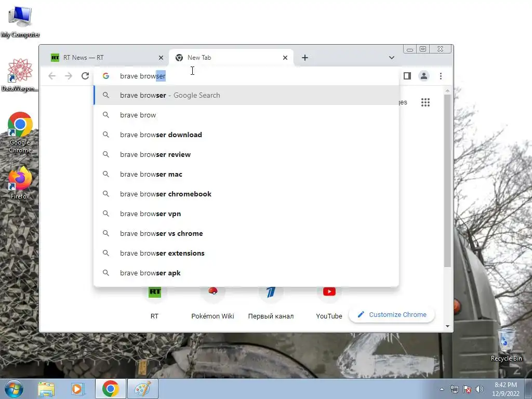Open Paint from the taskbar
Viewport: 532px width, 399px height.
pyautogui.click(x=142, y=389)
